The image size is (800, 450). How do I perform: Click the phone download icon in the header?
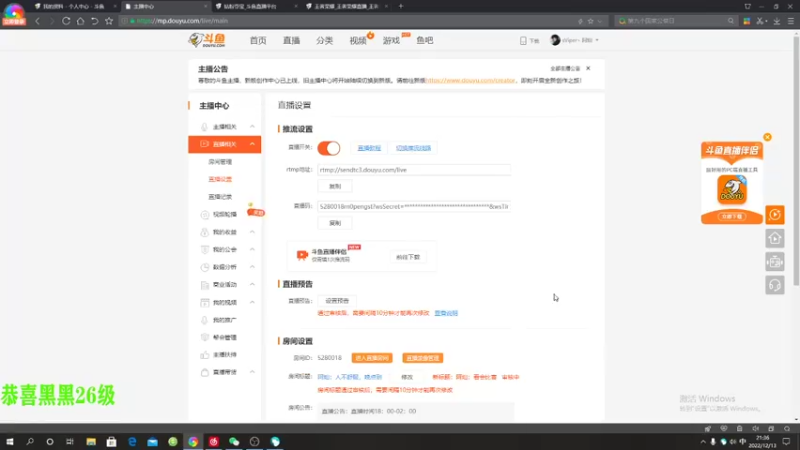pos(523,40)
